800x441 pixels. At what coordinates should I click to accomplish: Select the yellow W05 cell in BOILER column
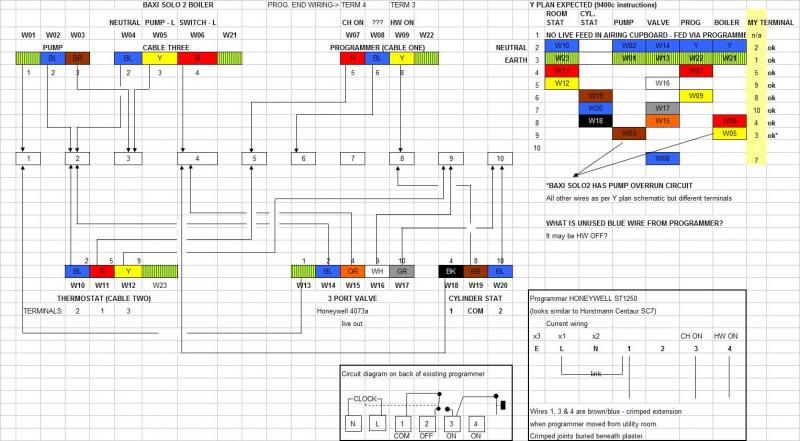[729, 133]
